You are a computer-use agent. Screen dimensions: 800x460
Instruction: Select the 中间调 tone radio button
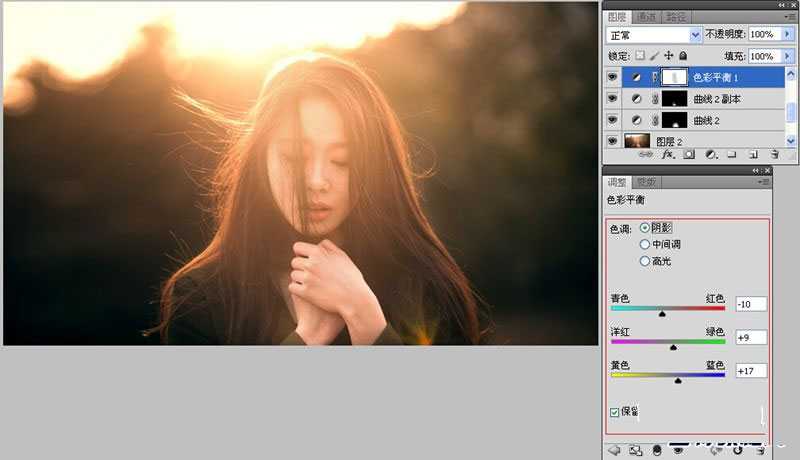click(645, 244)
